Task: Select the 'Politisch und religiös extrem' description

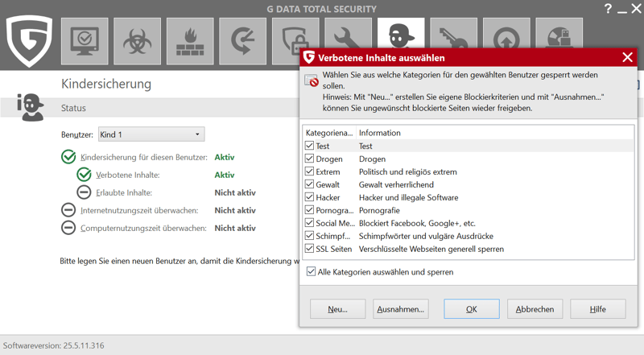Action: pos(408,171)
